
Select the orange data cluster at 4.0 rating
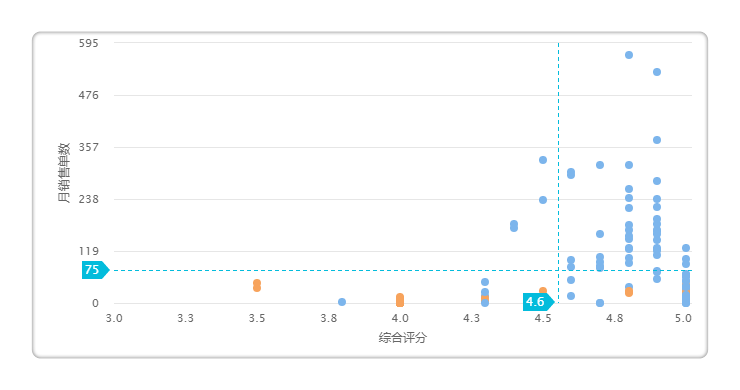400,300
